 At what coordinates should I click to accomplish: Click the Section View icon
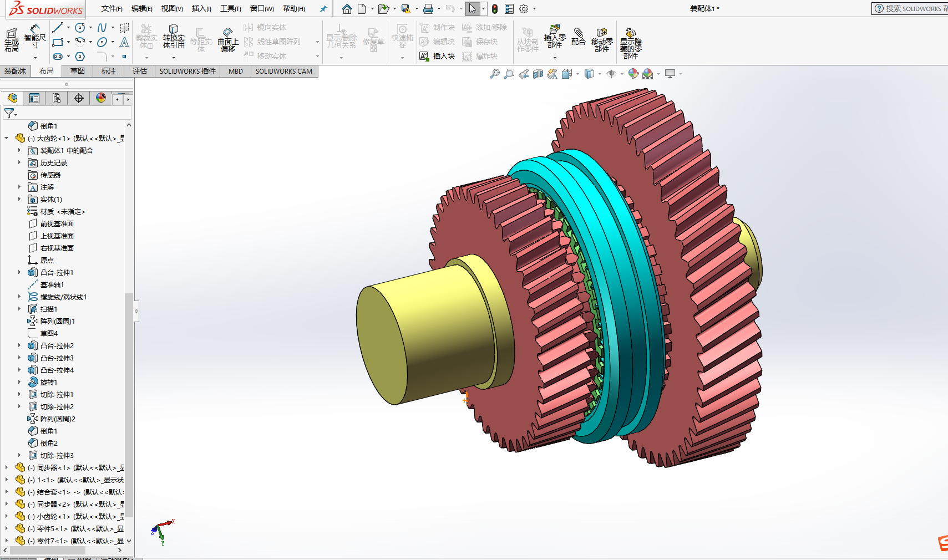tap(538, 74)
